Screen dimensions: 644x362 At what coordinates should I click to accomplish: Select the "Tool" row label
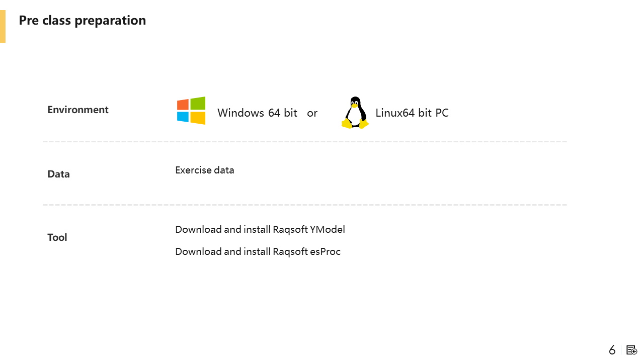pos(57,237)
